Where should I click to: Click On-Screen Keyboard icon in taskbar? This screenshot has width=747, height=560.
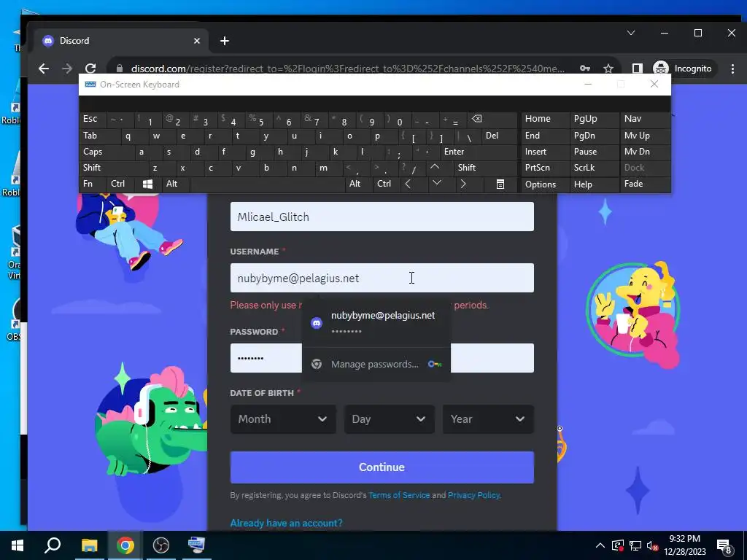click(196, 545)
